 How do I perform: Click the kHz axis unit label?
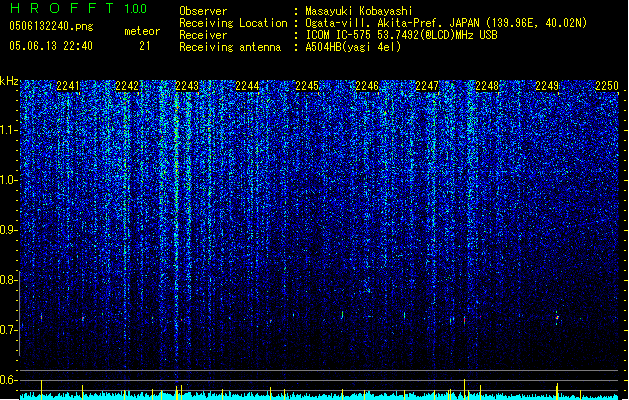click(9, 81)
